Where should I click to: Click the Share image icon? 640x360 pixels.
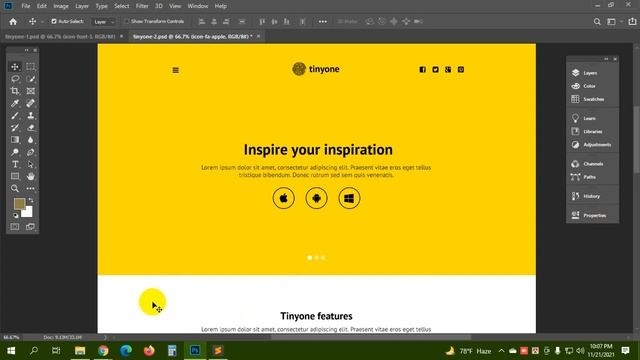[632, 22]
